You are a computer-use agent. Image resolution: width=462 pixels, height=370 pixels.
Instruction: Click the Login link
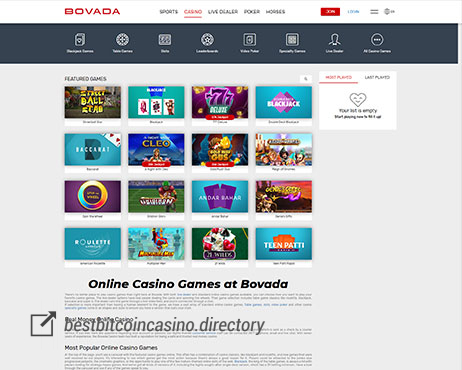pyautogui.click(x=353, y=12)
